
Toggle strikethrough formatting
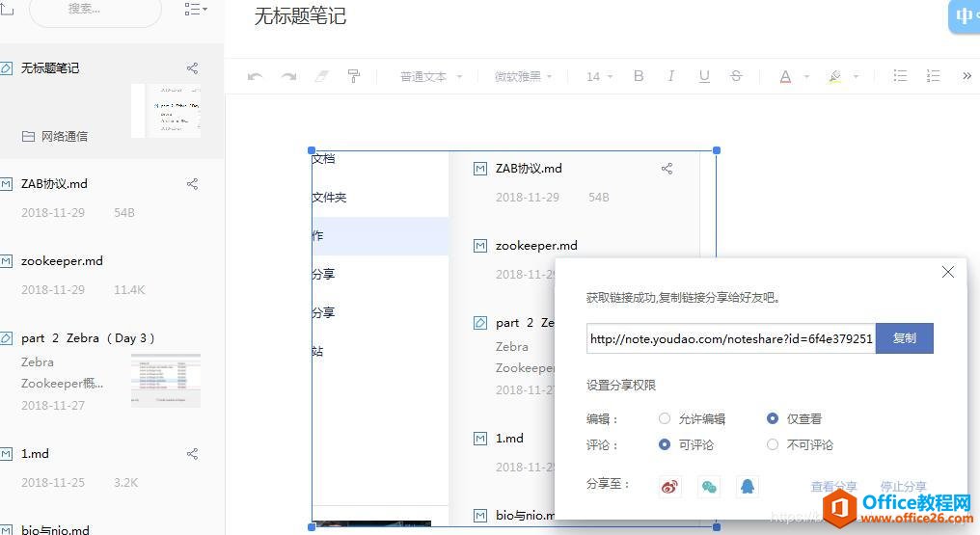click(x=736, y=76)
